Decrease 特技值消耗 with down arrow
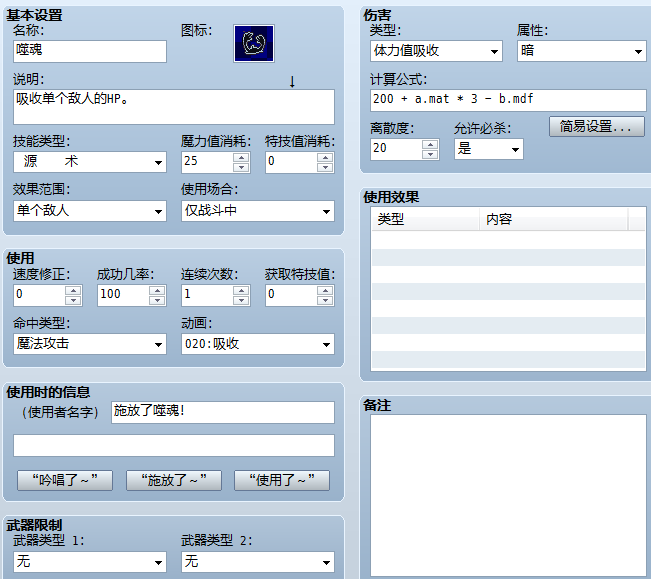Image resolution: width=651 pixels, height=579 pixels. pyautogui.click(x=325, y=167)
